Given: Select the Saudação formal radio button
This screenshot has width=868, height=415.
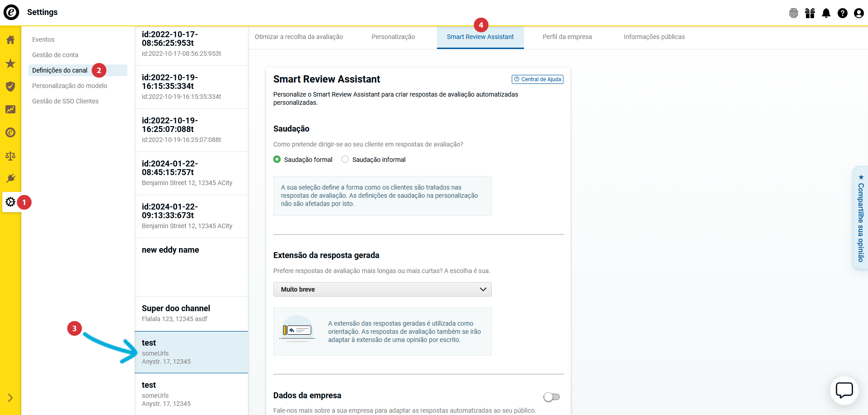Looking at the screenshot, I should tap(277, 160).
